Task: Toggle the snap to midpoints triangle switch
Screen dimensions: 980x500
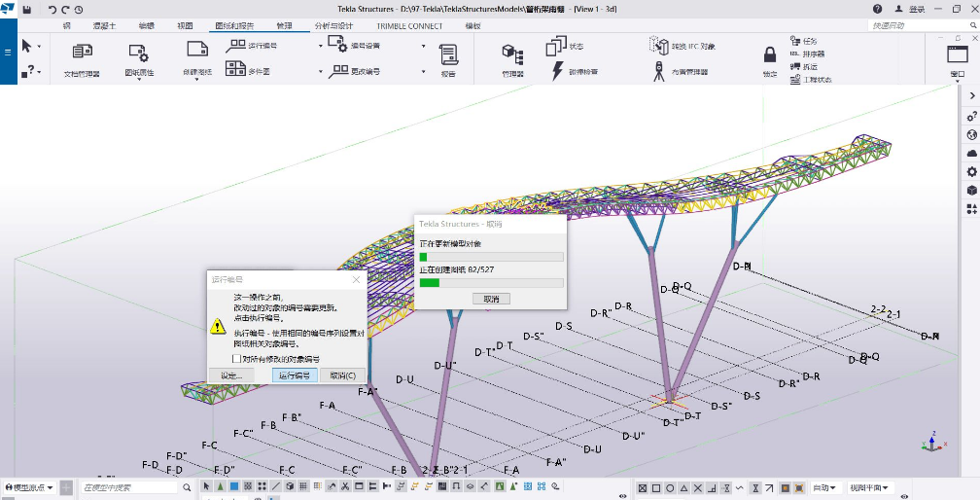Action: pyautogui.click(x=683, y=487)
